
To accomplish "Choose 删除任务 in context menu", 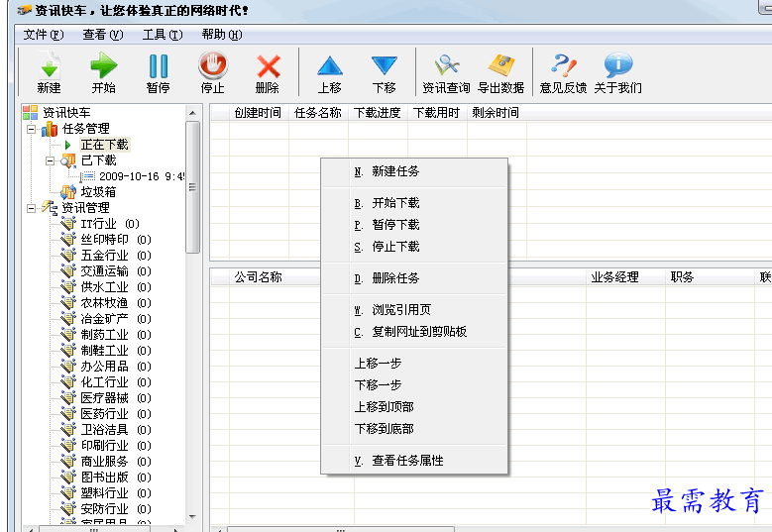I will tap(414, 278).
